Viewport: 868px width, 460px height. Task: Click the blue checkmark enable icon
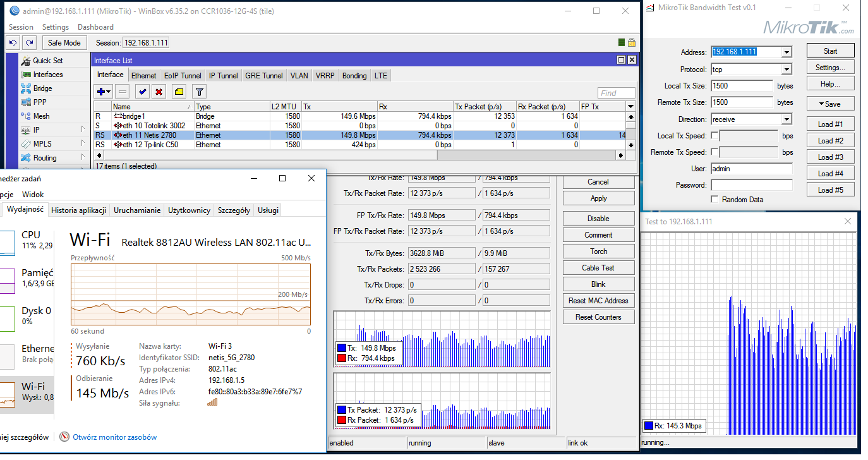(142, 92)
